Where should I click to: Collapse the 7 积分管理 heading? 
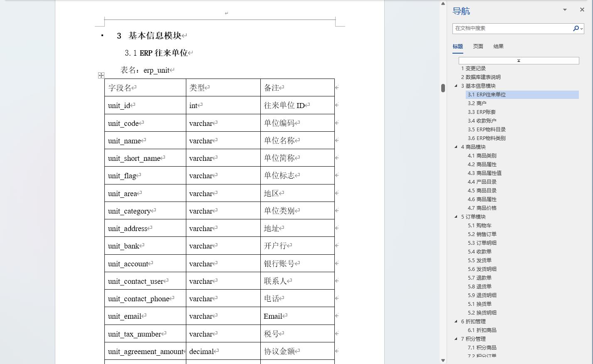coord(456,339)
